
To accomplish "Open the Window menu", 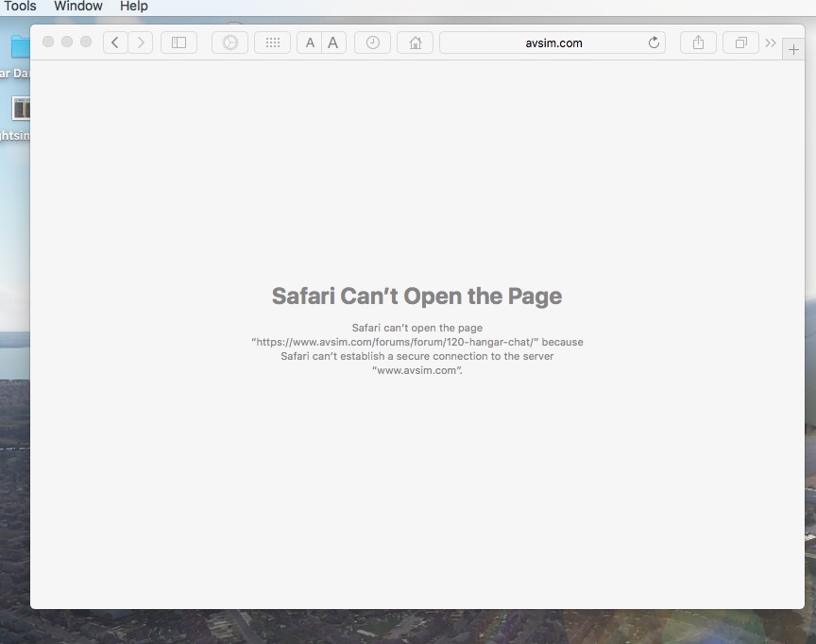I will click(78, 7).
